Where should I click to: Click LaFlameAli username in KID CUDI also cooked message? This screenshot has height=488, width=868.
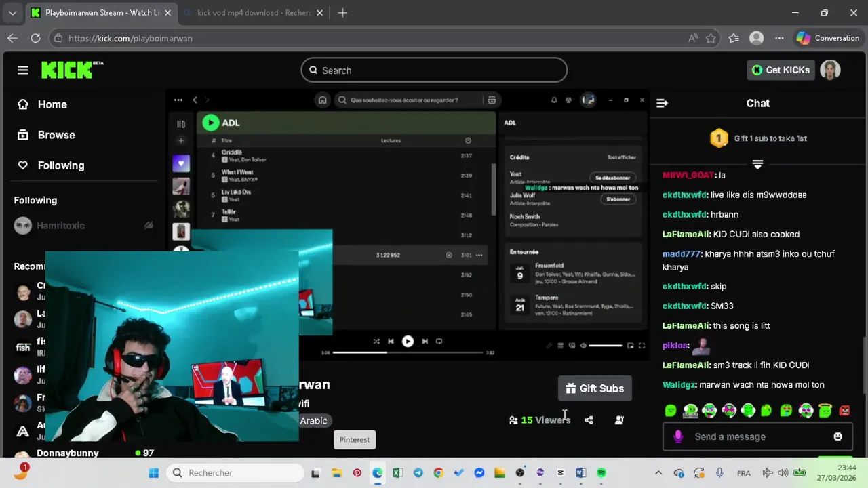[686, 235]
